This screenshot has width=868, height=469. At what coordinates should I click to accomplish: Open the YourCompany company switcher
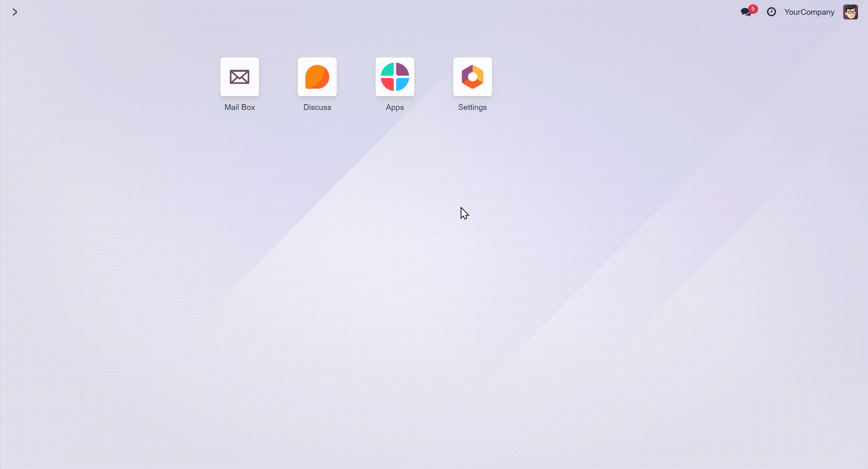point(809,12)
